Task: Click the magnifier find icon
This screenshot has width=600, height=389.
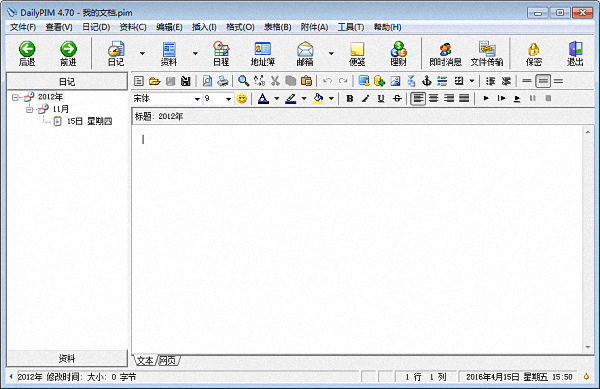Action: click(243, 81)
